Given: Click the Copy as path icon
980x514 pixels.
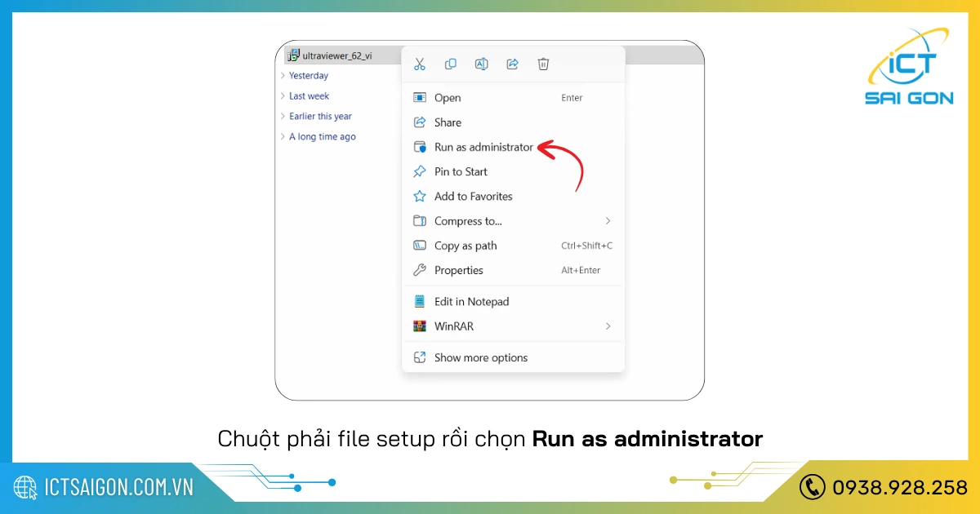Looking at the screenshot, I should click(420, 246).
